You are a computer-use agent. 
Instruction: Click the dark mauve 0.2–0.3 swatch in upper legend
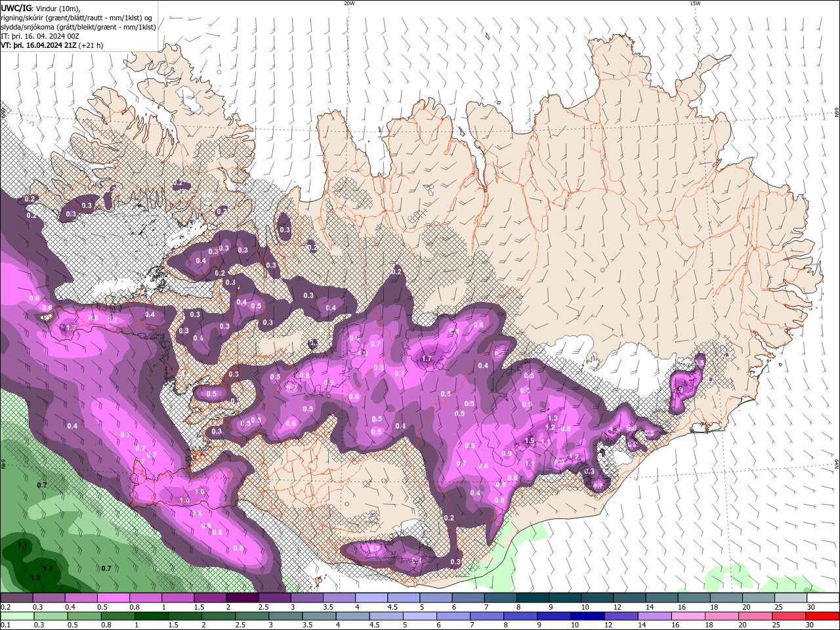(x=17, y=598)
